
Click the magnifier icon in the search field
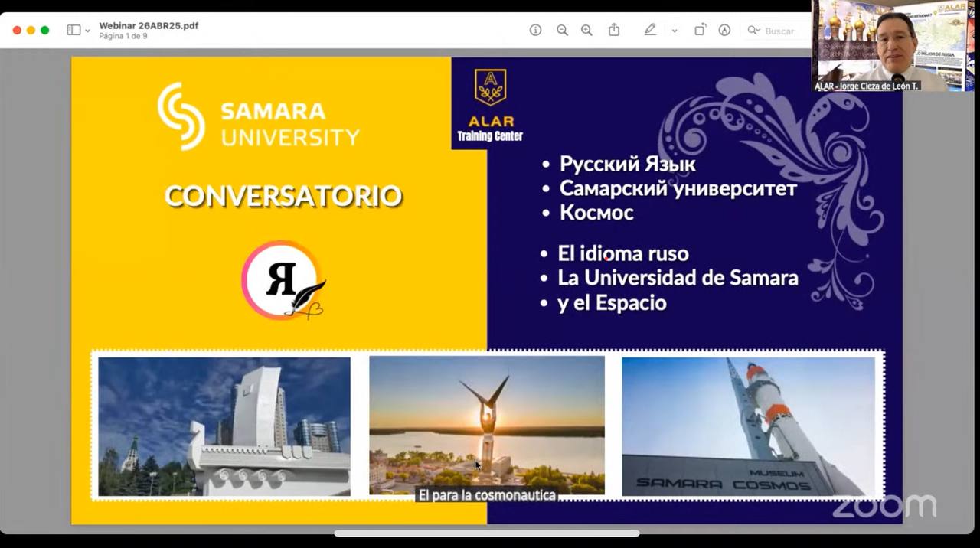[753, 31]
